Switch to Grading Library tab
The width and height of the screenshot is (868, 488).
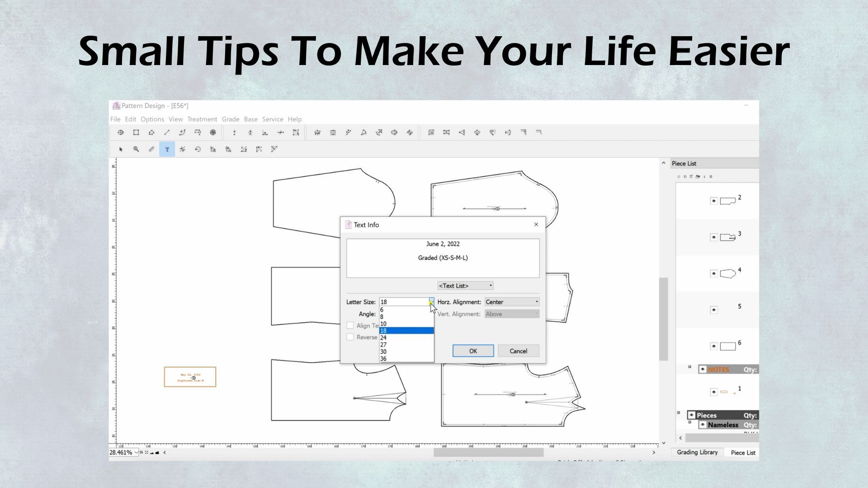pos(697,452)
